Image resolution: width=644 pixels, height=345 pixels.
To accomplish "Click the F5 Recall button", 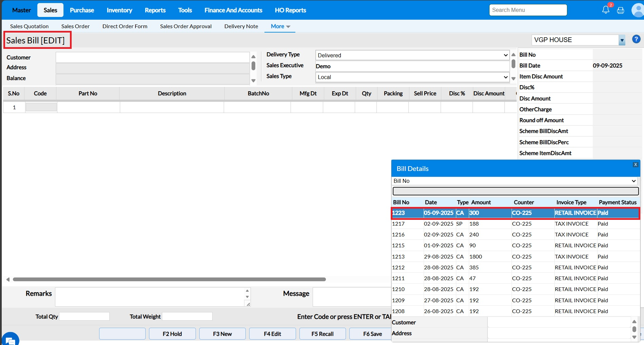I will point(322,334).
